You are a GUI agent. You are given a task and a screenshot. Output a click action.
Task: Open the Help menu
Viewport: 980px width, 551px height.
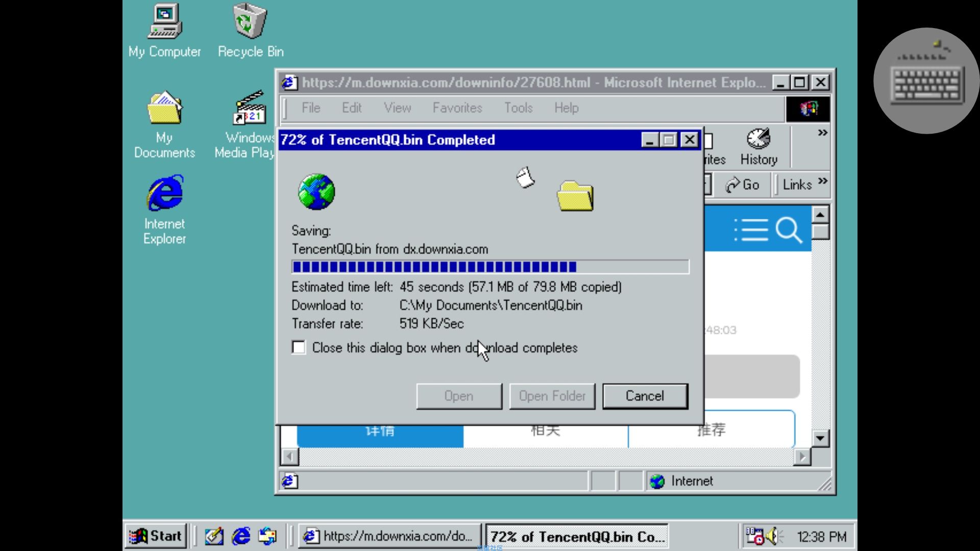(567, 108)
